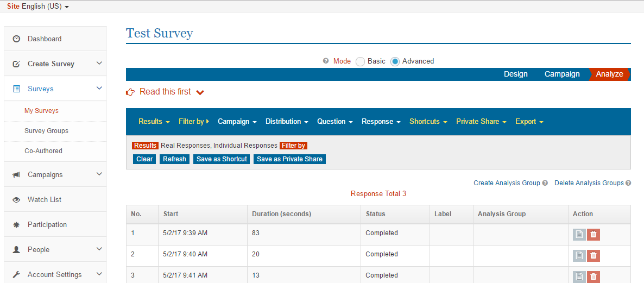Click the Refresh button
Screen dimensions: 644x283
[174, 159]
